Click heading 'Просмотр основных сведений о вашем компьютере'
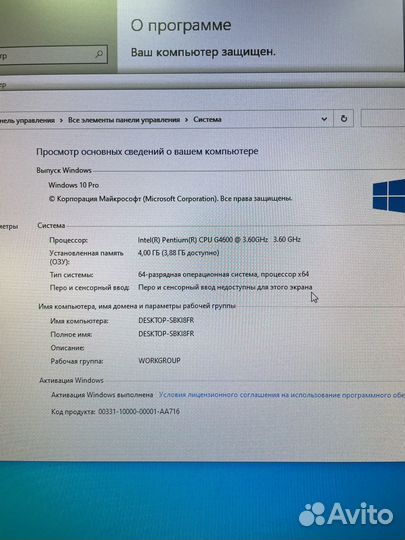 point(147,152)
